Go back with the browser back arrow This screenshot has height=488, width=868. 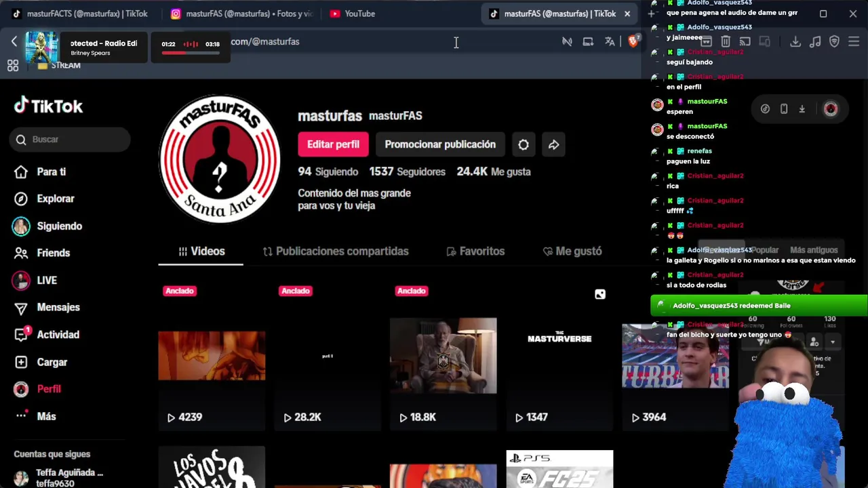tap(14, 41)
